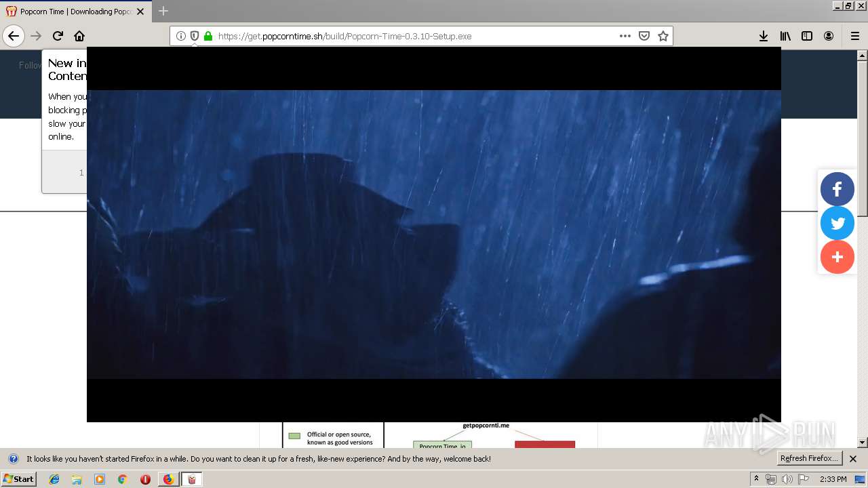This screenshot has height=488, width=868.
Task: Open the Windows Start menu
Action: [18, 479]
